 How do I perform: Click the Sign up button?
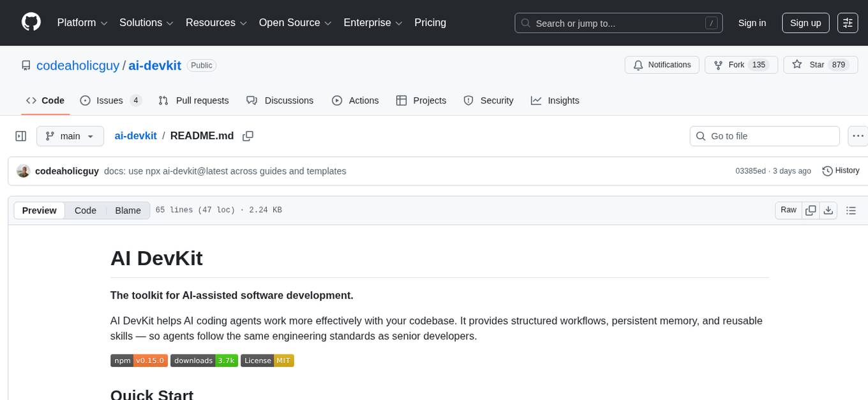[x=805, y=23]
